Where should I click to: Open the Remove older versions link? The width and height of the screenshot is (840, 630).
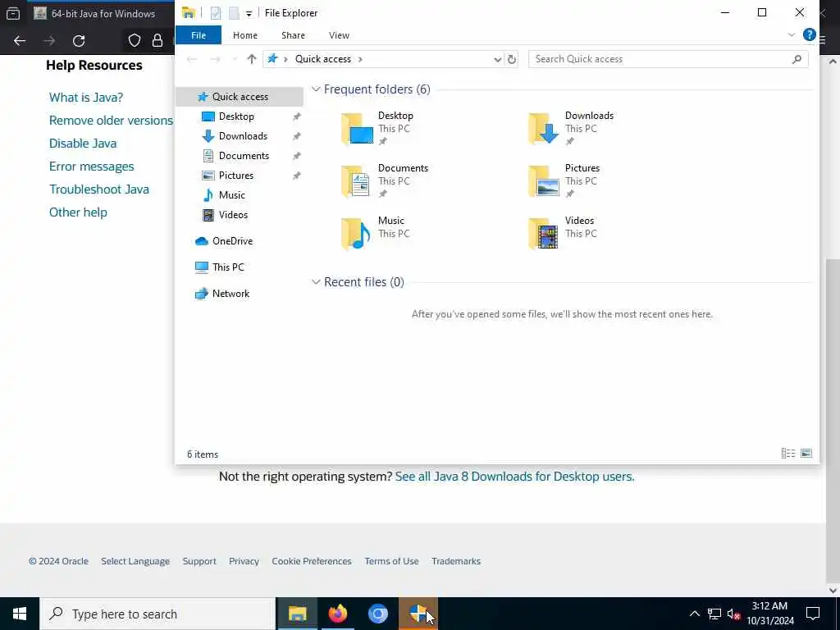point(111,121)
